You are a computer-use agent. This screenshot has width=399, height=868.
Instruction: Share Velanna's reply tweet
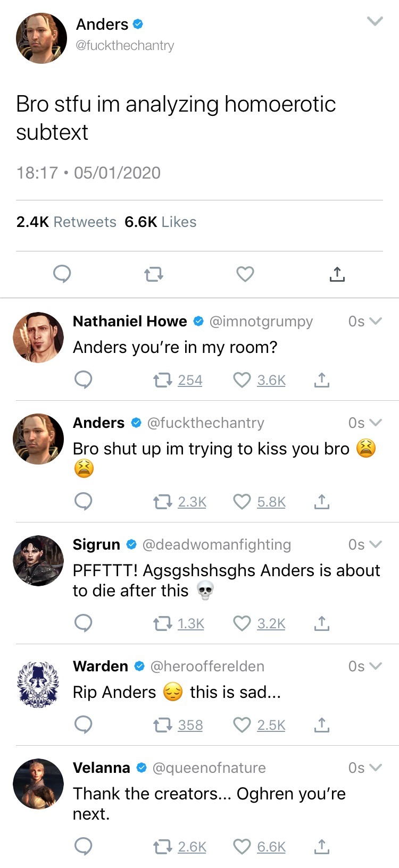click(x=321, y=847)
